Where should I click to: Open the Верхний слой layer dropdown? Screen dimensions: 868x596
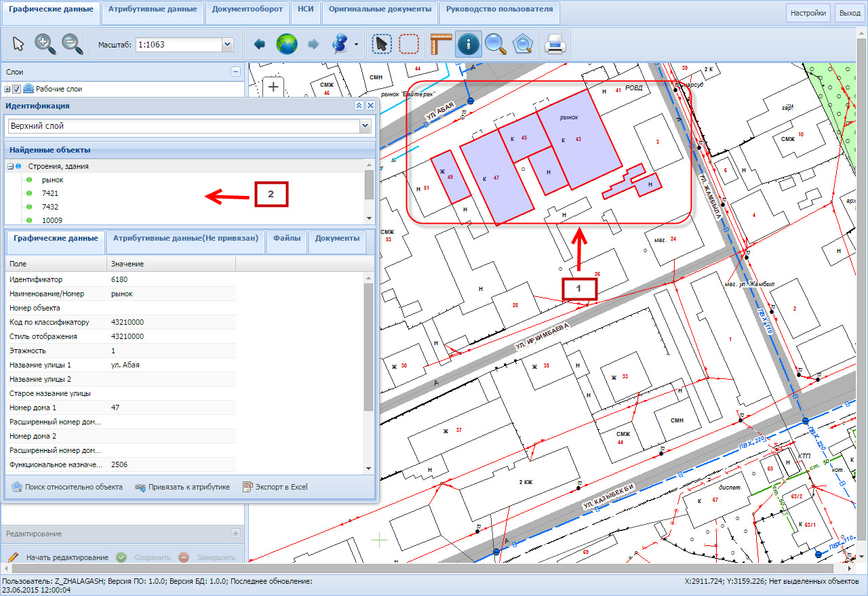[x=366, y=126]
